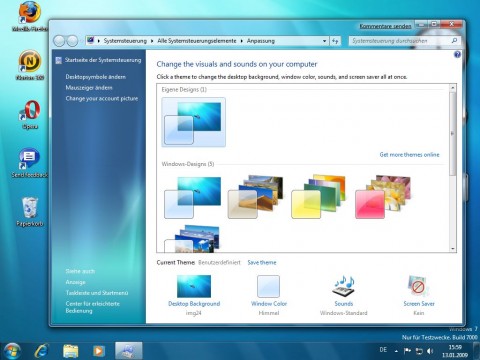The image size is (480, 360).
Task: Launch Internet Explorer from the taskbar
Action: (42, 351)
